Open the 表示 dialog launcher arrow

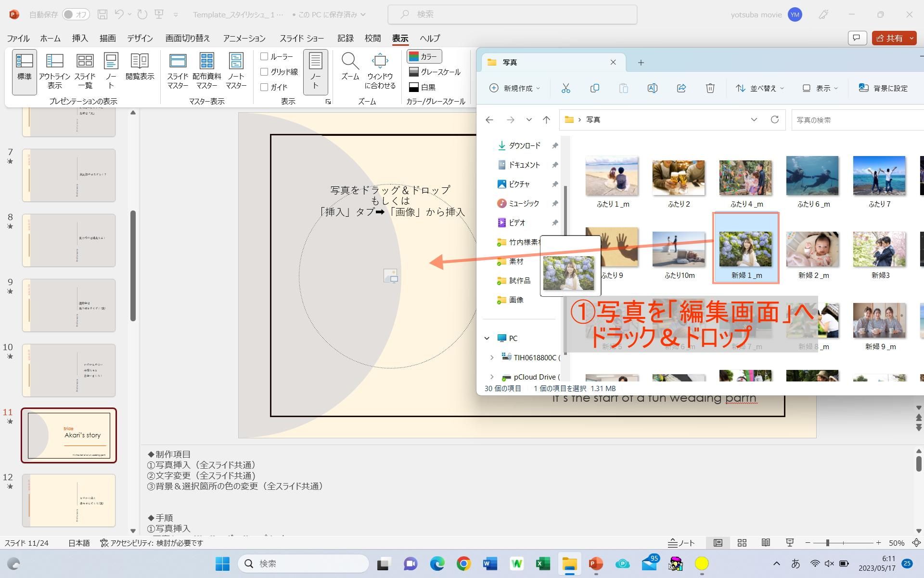pos(328,102)
